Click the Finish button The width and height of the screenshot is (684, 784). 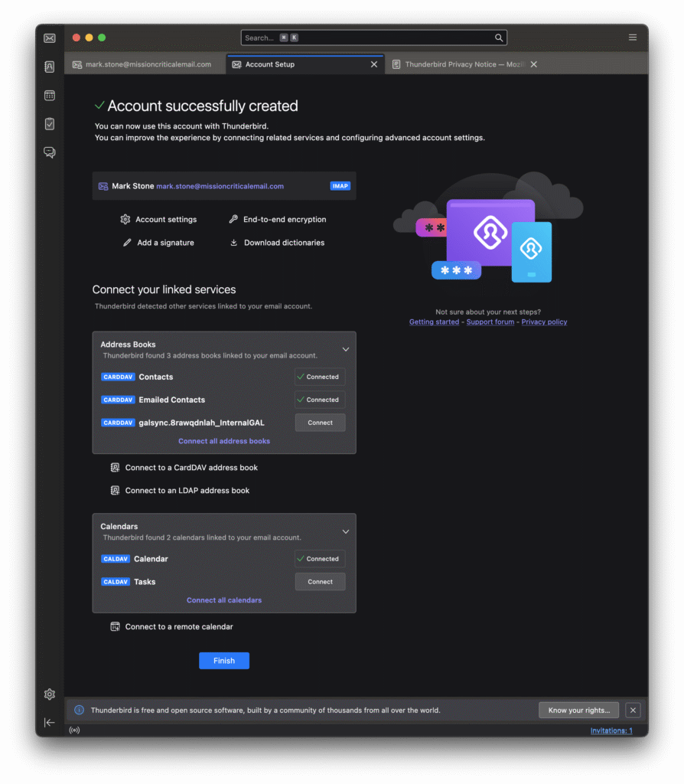[x=224, y=661]
